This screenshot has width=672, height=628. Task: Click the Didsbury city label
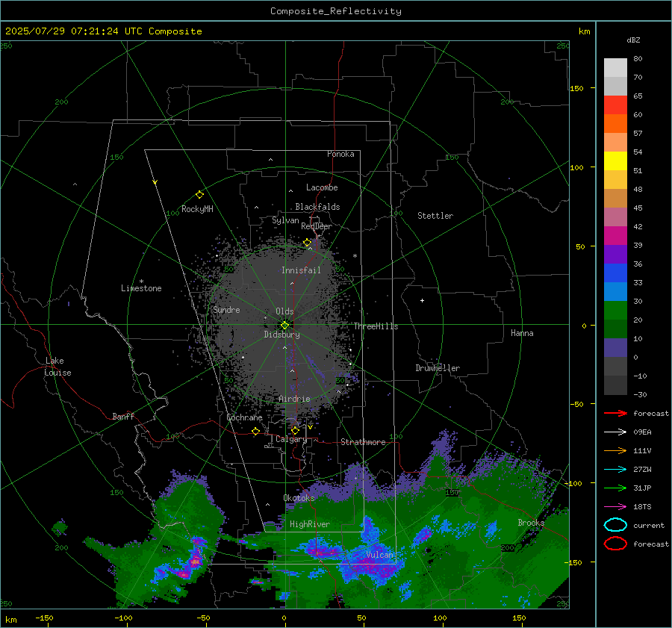coord(282,335)
